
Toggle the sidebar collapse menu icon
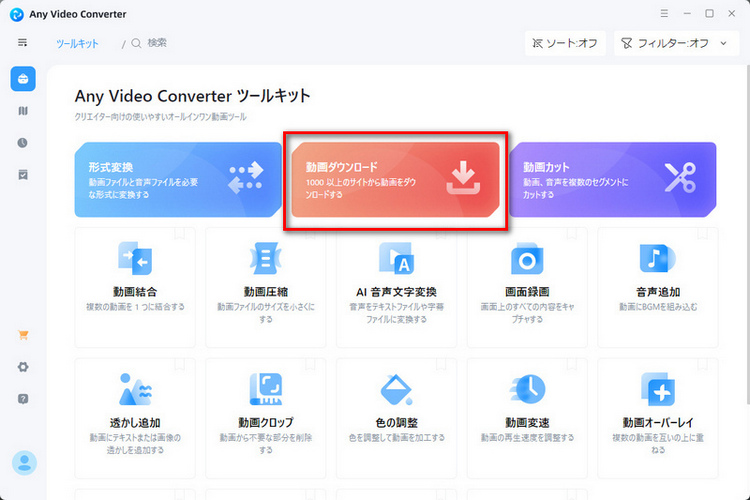click(x=22, y=43)
